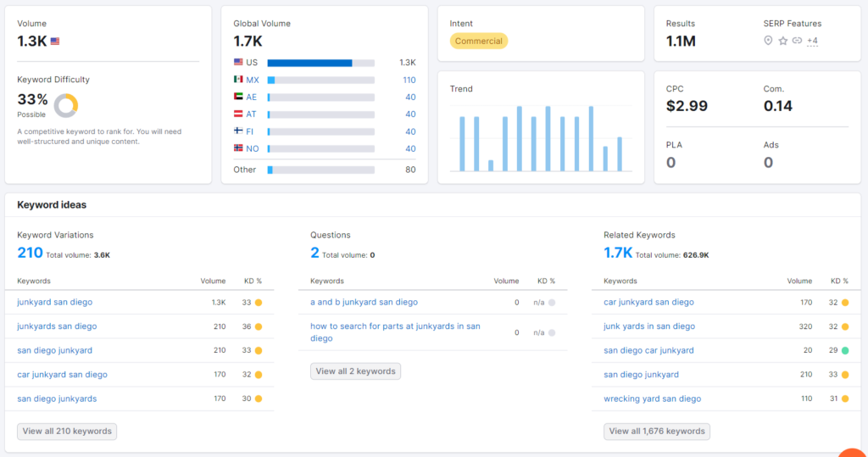This screenshot has height=457, width=868.
Task: Click orange KD dot for junkyards san diego
Action: pyautogui.click(x=259, y=326)
